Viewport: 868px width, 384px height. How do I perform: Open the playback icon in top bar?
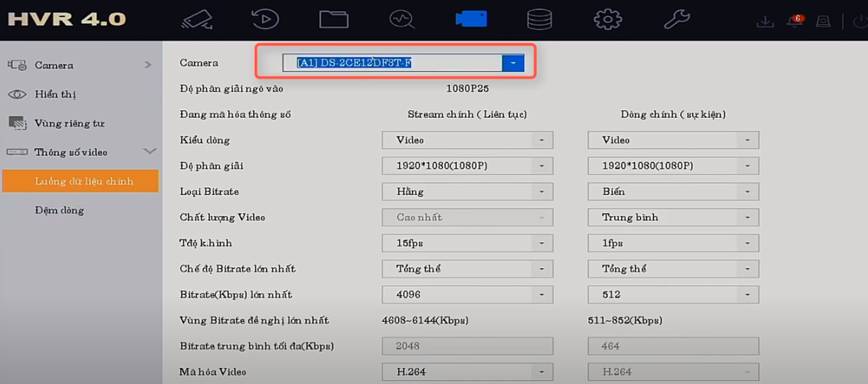(x=265, y=18)
